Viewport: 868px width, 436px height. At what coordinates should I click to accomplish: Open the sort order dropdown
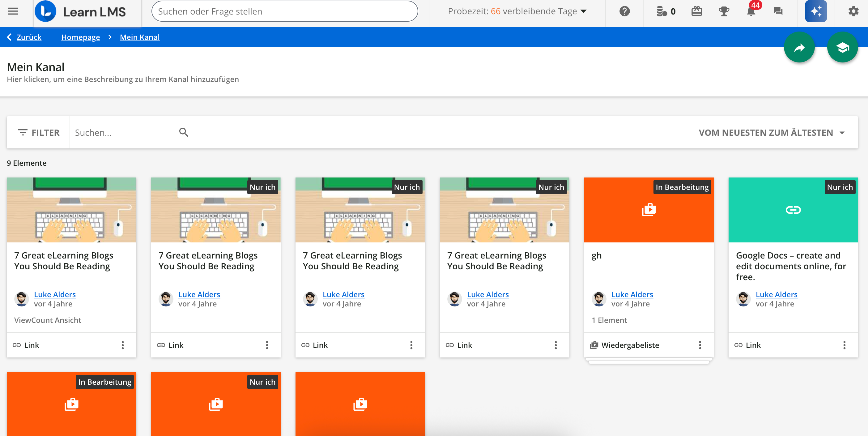pos(771,132)
